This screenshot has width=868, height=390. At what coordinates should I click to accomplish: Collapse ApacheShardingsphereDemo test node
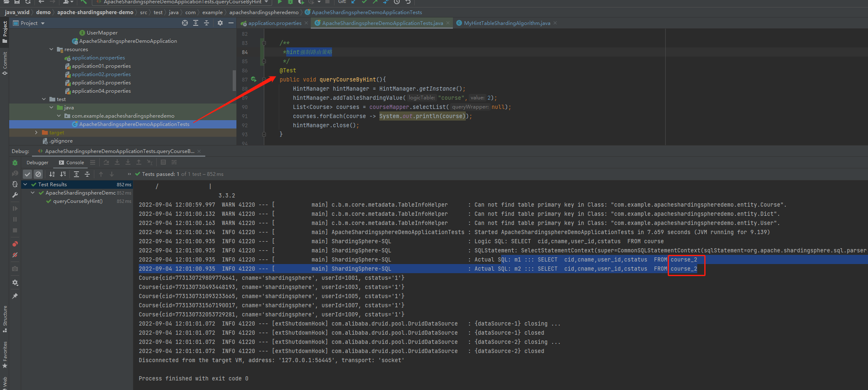point(33,193)
